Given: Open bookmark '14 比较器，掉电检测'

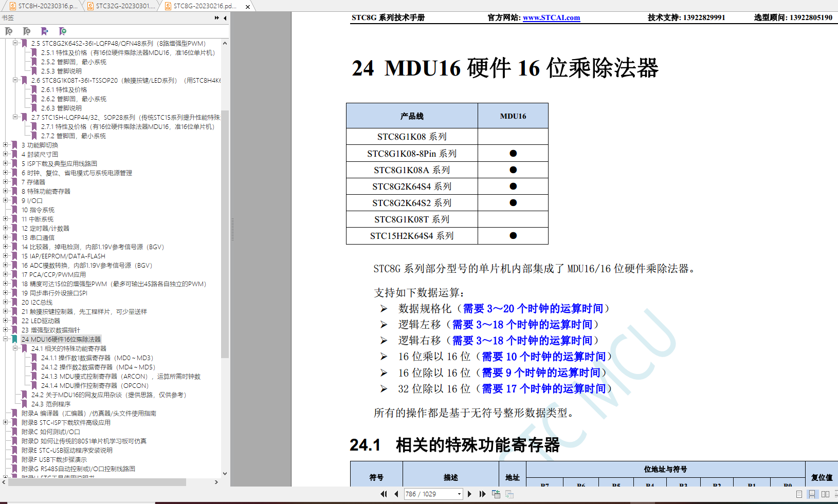Looking at the screenshot, I should tap(93, 247).
